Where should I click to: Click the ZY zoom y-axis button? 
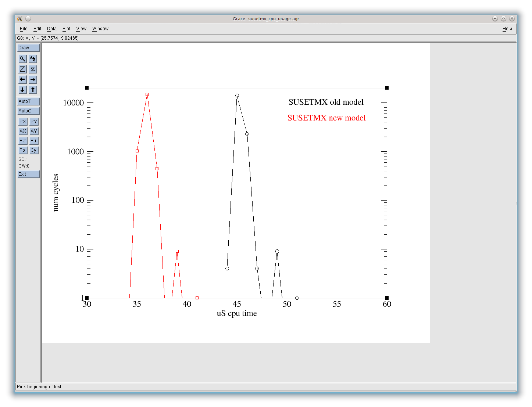point(34,122)
